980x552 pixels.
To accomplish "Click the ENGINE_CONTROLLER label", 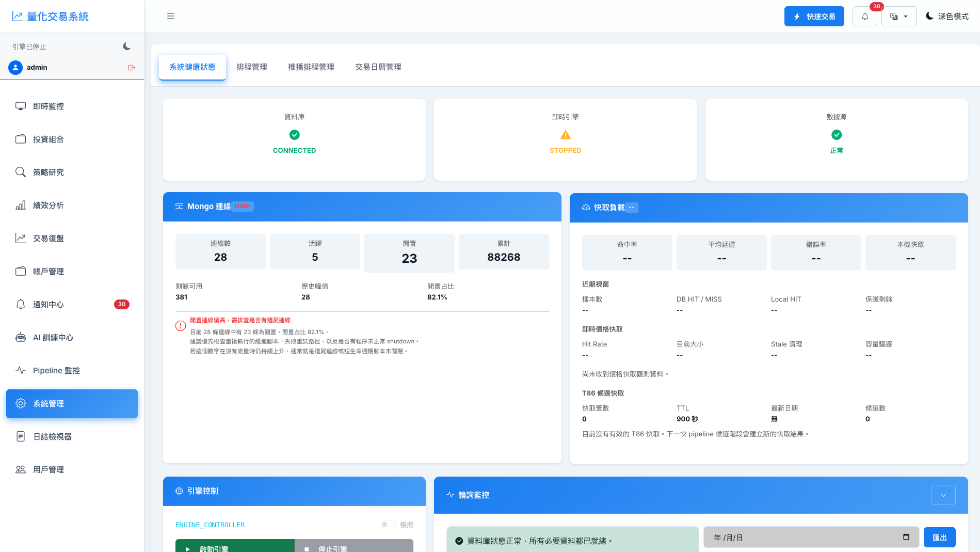I will [x=210, y=525].
